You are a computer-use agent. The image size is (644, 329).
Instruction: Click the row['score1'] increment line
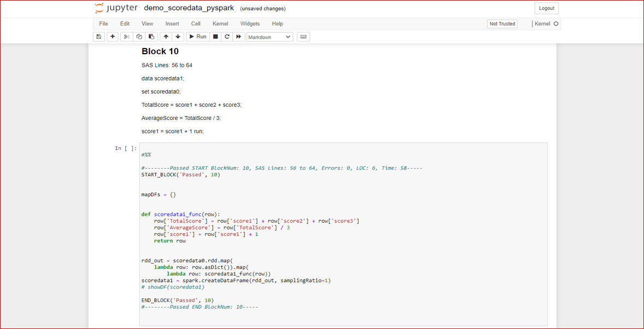tap(206, 234)
